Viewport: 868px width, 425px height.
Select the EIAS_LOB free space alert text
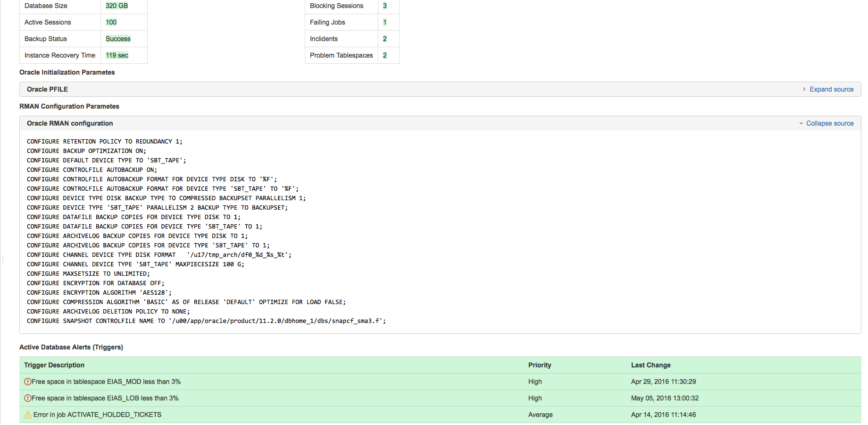[x=105, y=398]
